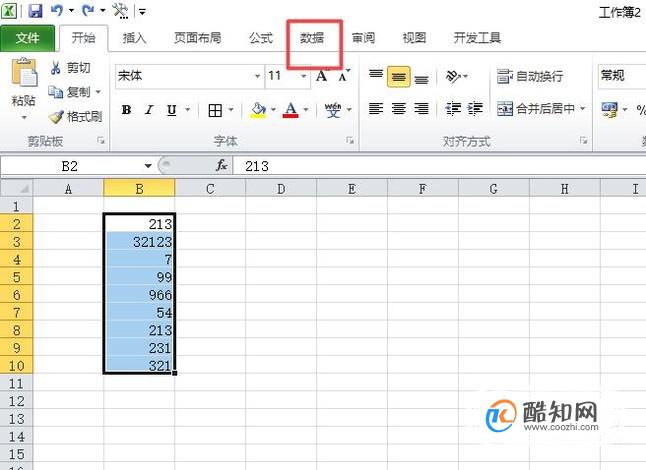Click the cell containing 966

click(x=139, y=295)
